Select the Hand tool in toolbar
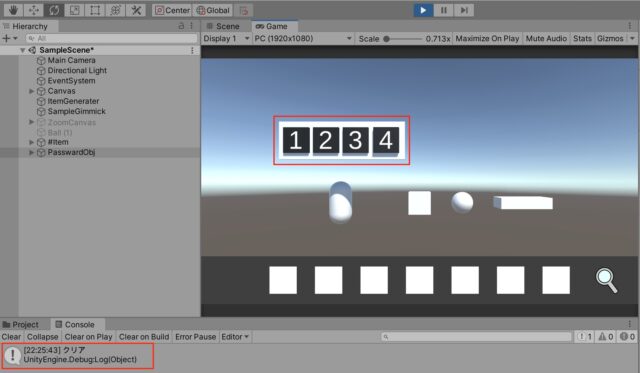640x373 pixels. coord(13,10)
